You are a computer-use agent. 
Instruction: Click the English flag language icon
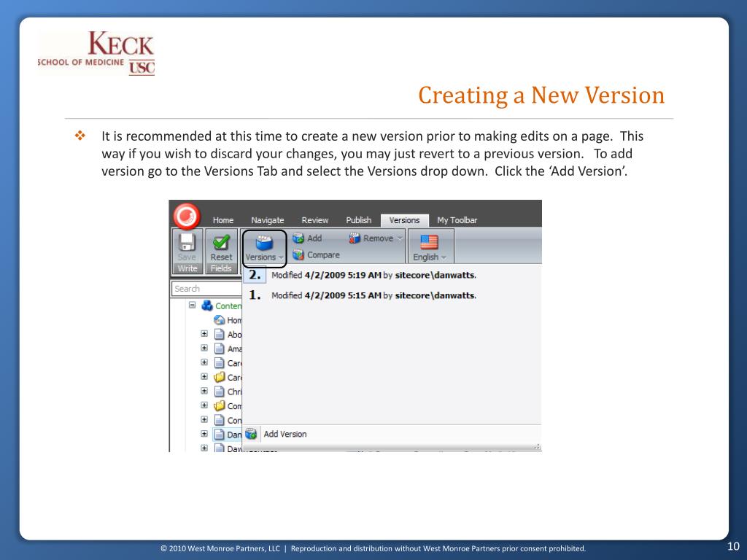[429, 242]
